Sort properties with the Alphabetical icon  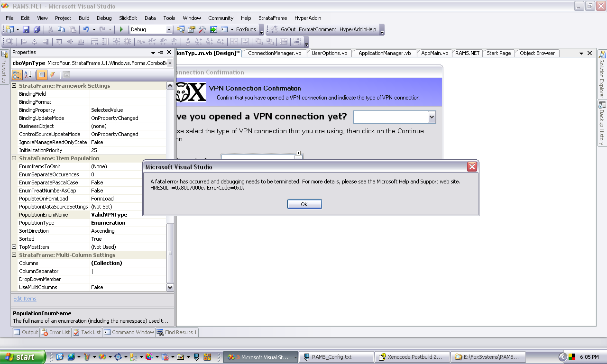(x=28, y=74)
